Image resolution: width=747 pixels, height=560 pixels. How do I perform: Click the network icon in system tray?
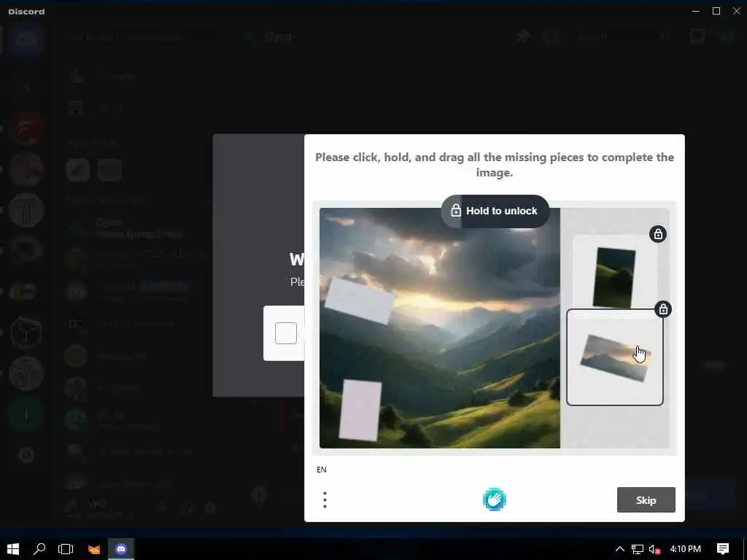click(x=638, y=549)
